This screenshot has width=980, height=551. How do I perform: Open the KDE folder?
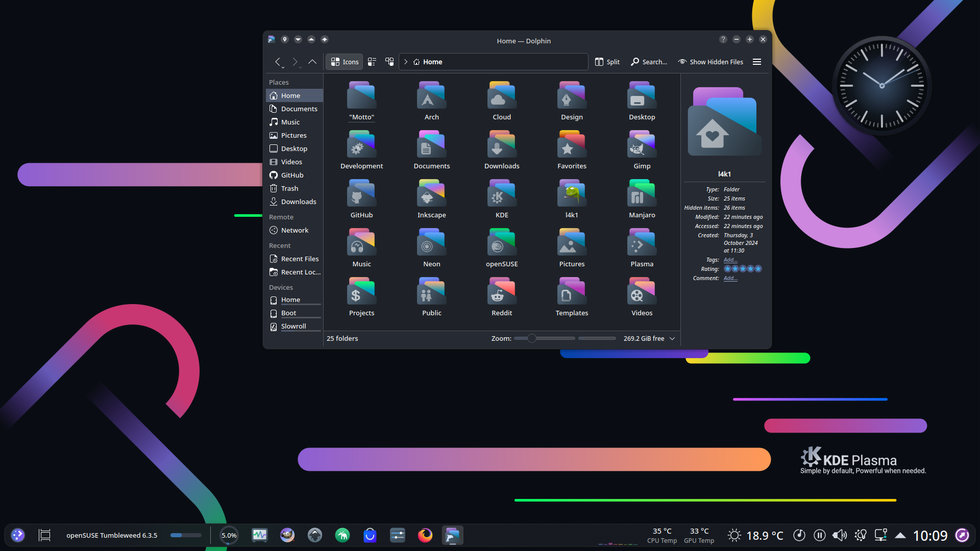501,199
